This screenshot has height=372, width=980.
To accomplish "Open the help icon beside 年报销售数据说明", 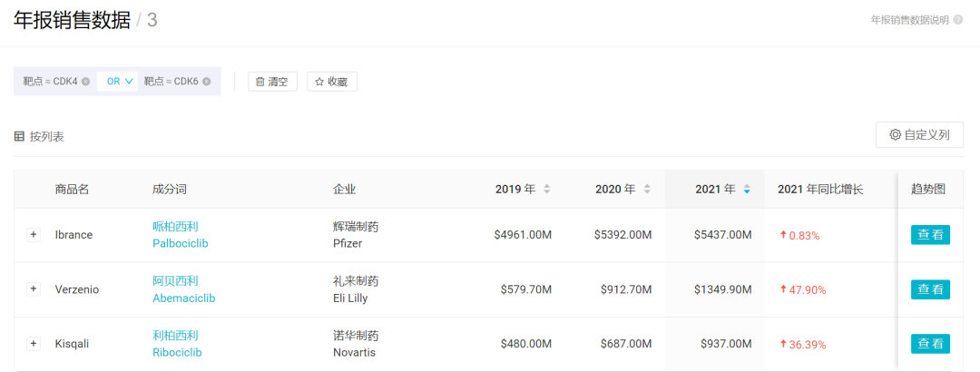I will [958, 20].
